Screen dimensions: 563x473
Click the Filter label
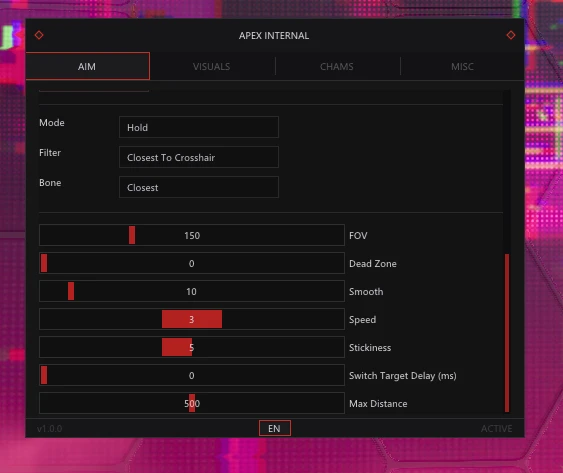click(50, 153)
